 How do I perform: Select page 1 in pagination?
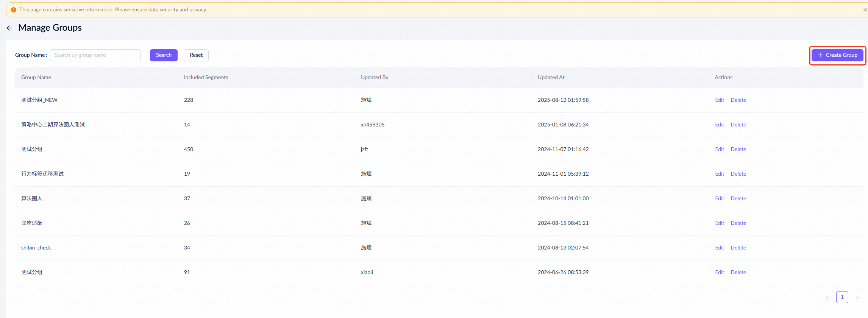842,297
